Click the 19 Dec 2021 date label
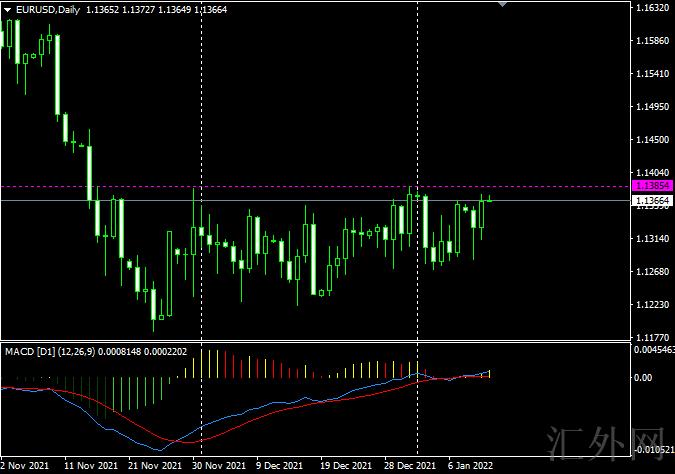This screenshot has width=675, height=474. click(347, 466)
